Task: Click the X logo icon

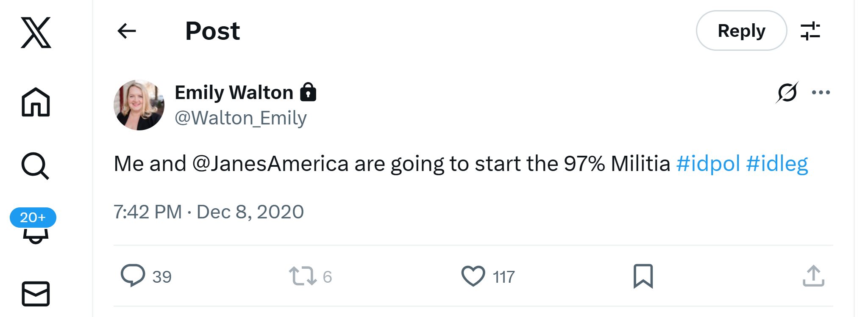Action: click(x=36, y=33)
